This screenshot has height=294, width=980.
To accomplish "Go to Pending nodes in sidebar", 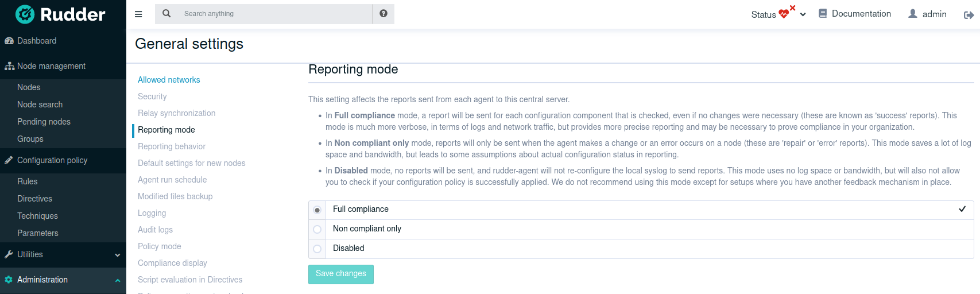I will [44, 122].
